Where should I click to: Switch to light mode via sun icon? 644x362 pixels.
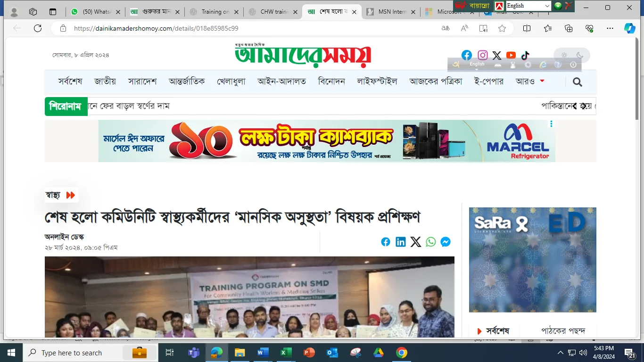[x=564, y=55]
